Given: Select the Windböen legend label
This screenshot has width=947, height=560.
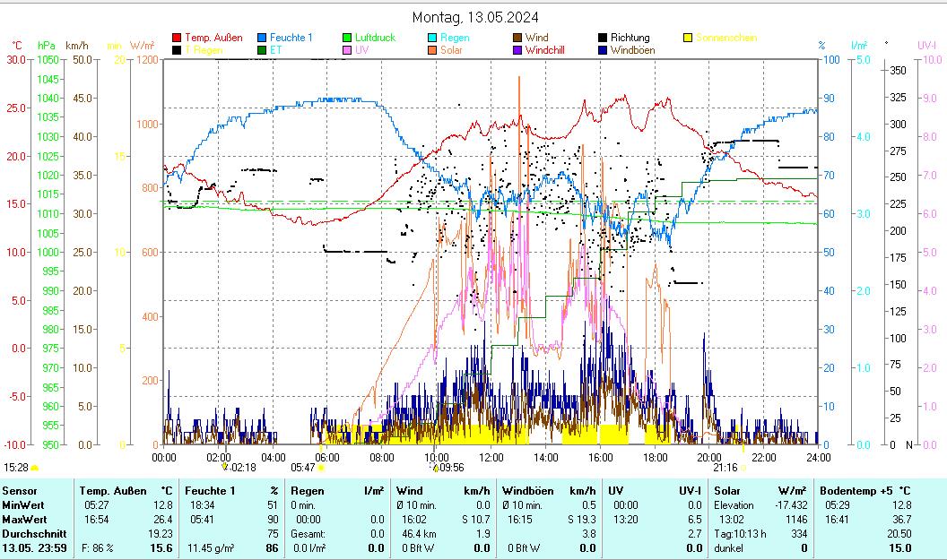Looking at the screenshot, I should point(632,50).
